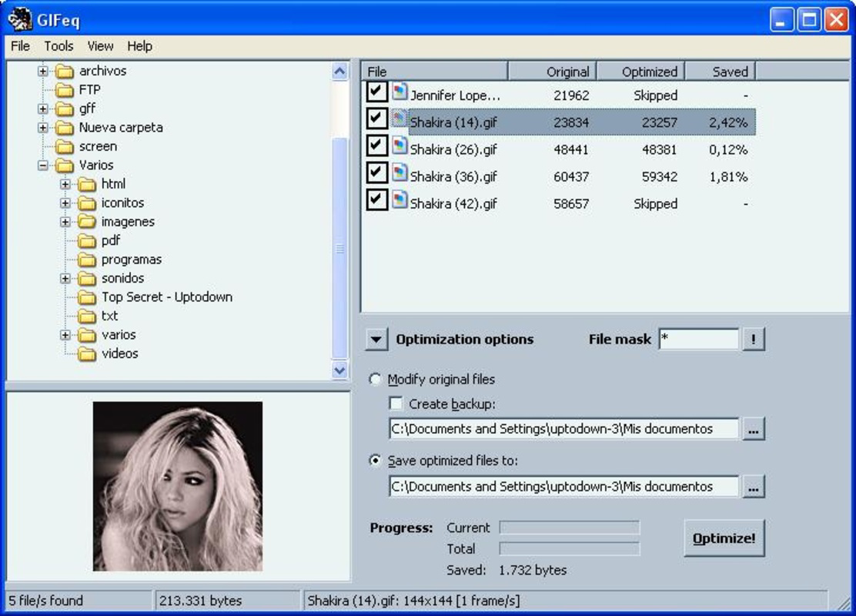Click the GIF file icon for Shakira (36).gif

[x=400, y=173]
